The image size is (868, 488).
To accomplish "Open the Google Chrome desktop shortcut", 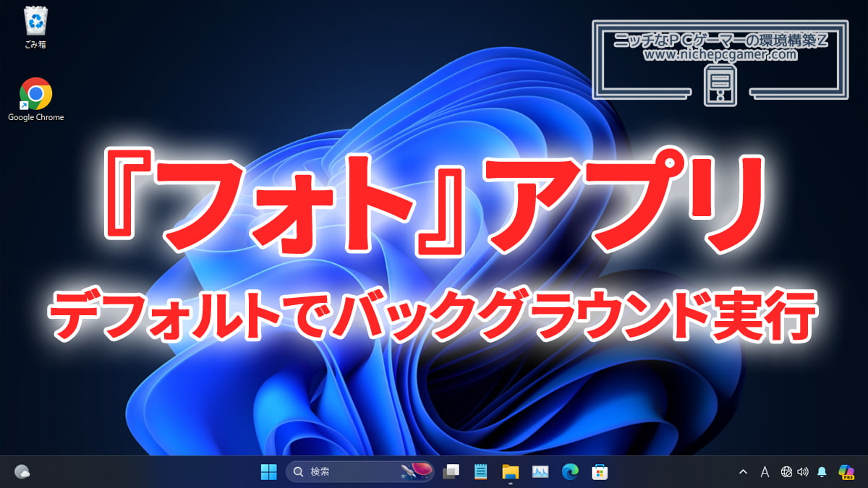I will tap(35, 100).
